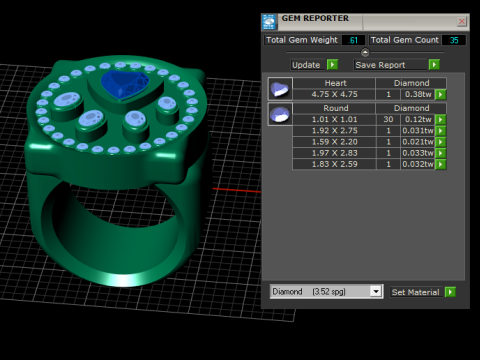Open the Diamond material dropdown arrow
The height and width of the screenshot is (360, 480).
point(376,292)
